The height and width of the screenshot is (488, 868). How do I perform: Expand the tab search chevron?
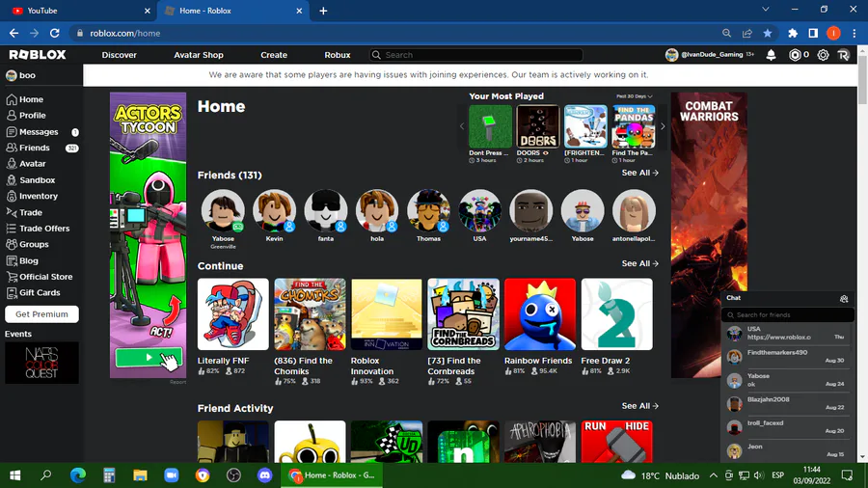[765, 10]
